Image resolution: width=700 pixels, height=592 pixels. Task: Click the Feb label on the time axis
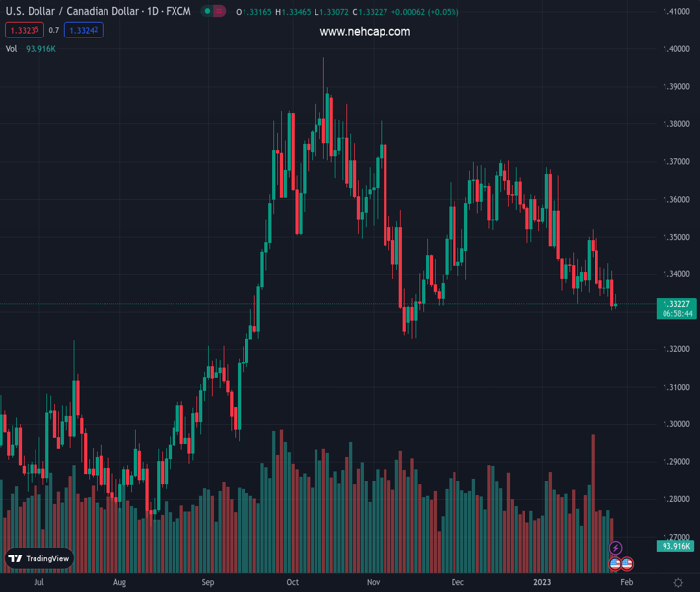pos(626,583)
